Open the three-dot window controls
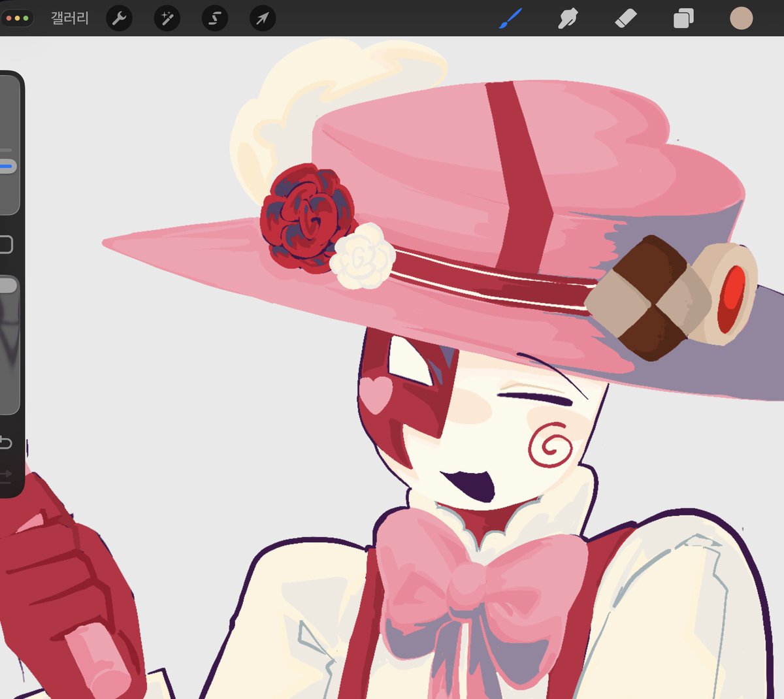This screenshot has width=784, height=699. (x=17, y=18)
